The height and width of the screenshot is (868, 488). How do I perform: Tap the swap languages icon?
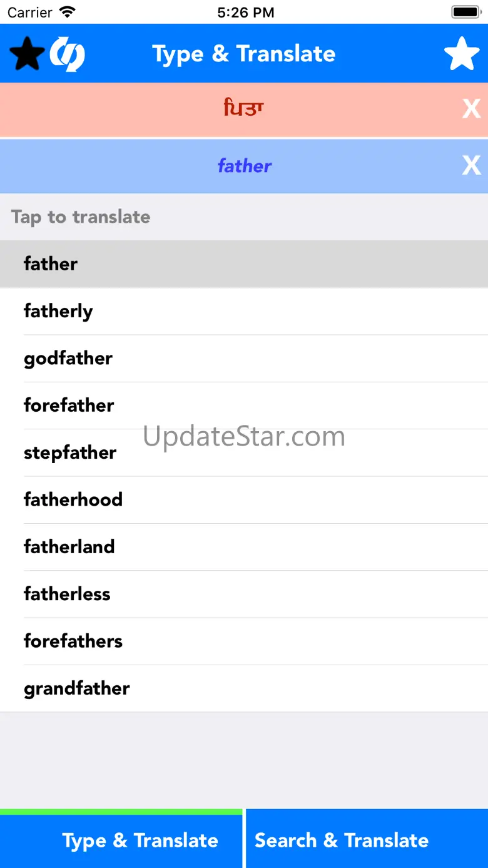coord(68,54)
